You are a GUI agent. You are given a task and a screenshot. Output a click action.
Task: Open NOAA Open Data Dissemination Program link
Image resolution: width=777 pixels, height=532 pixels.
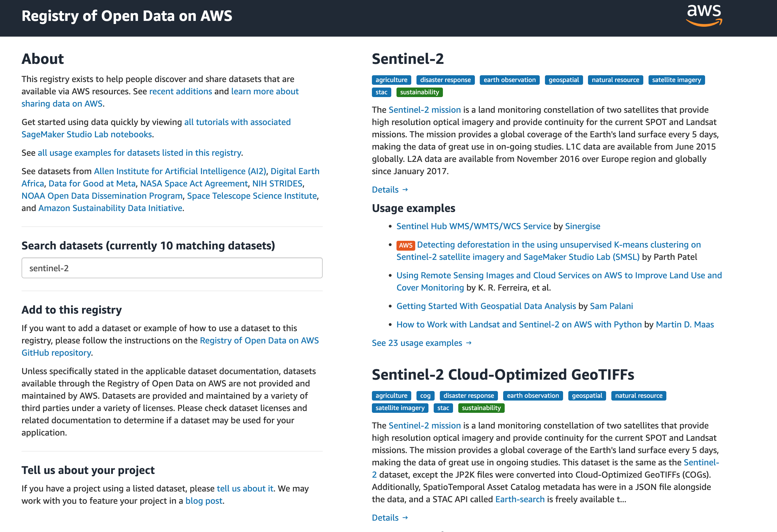[x=102, y=196]
